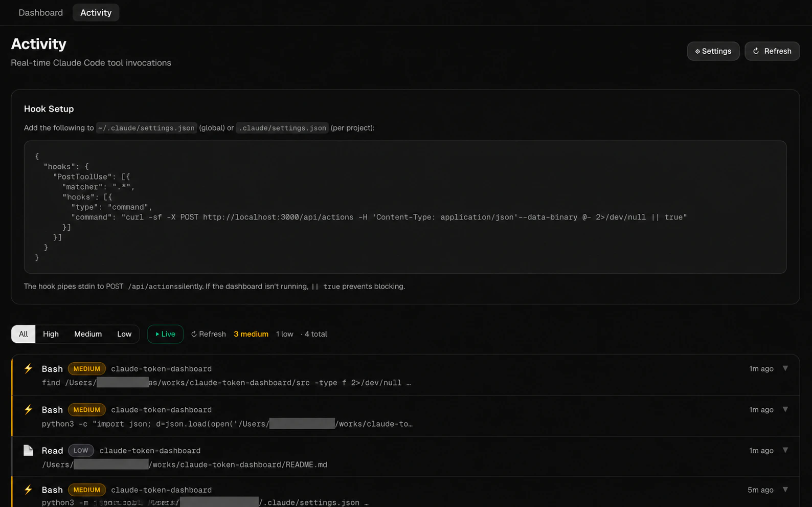Viewport: 812px width, 507px height.
Task: Toggle the Live updates button
Action: click(165, 334)
